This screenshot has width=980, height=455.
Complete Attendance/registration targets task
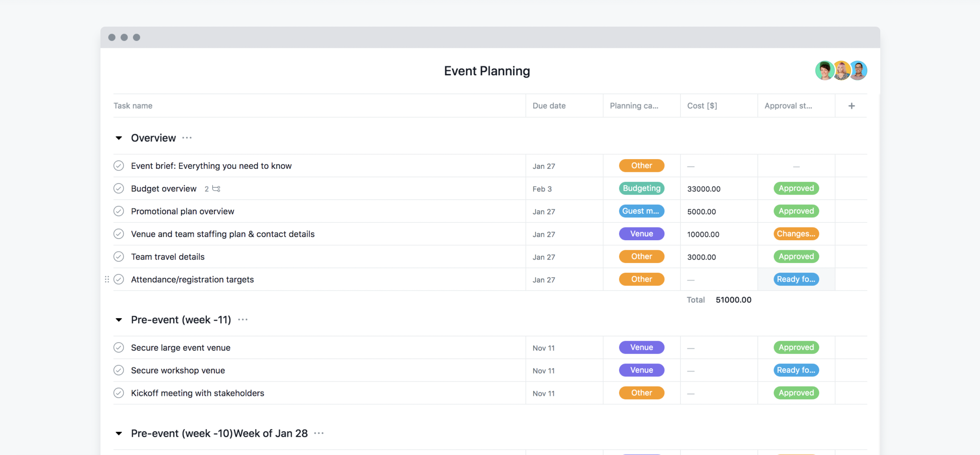[119, 279]
